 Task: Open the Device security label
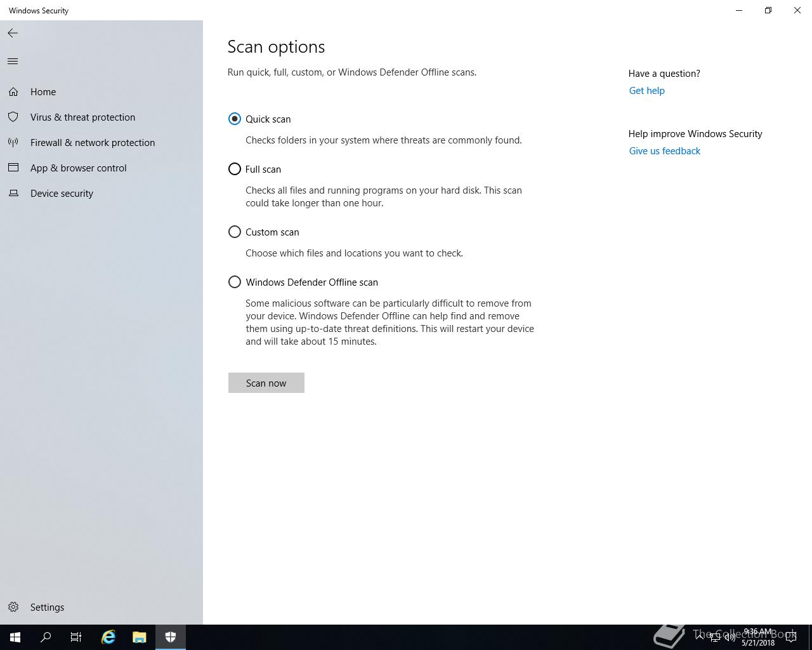[62, 193]
